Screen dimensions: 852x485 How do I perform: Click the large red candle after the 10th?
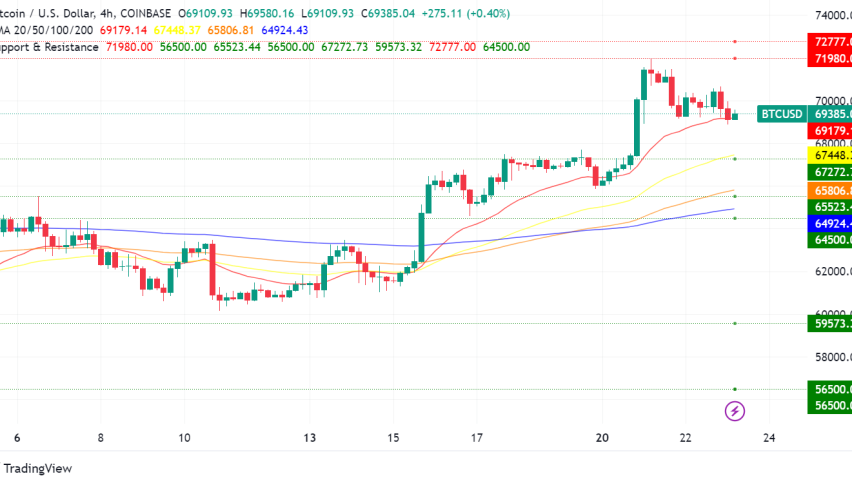(x=212, y=270)
